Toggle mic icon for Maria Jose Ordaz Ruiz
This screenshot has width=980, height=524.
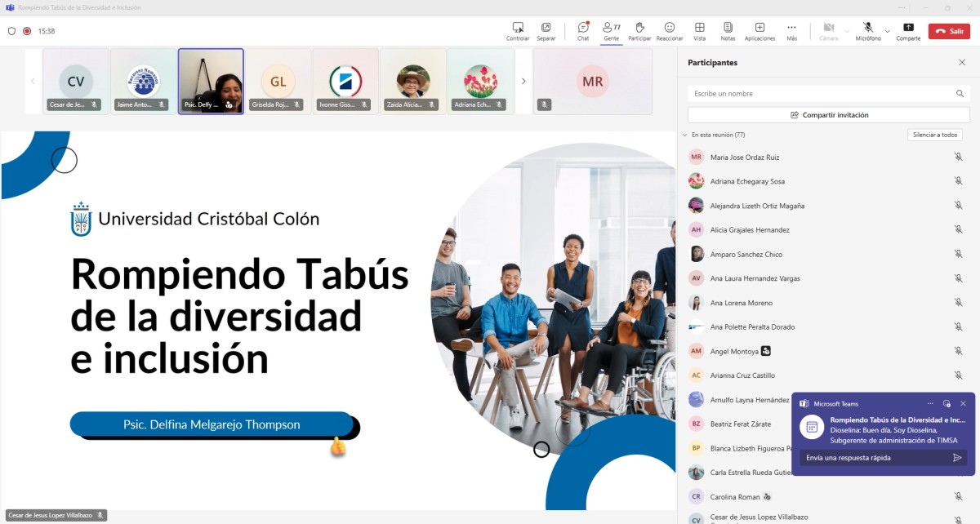(x=958, y=157)
